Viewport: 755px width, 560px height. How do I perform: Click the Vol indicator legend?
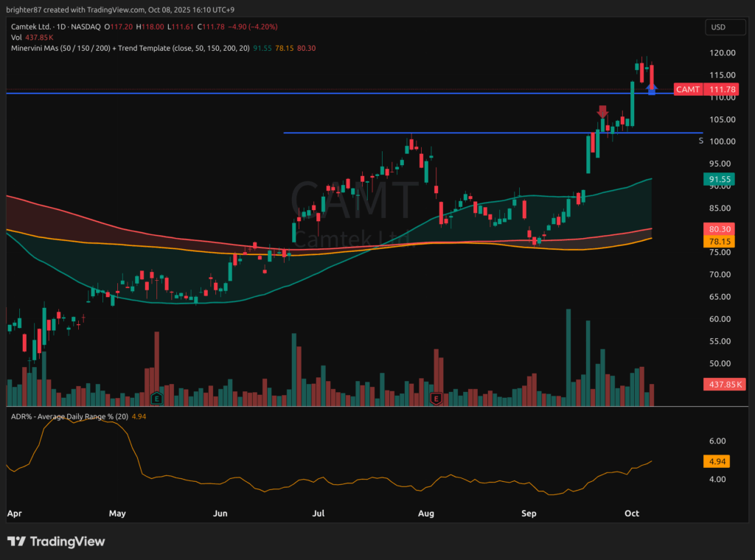[15, 37]
